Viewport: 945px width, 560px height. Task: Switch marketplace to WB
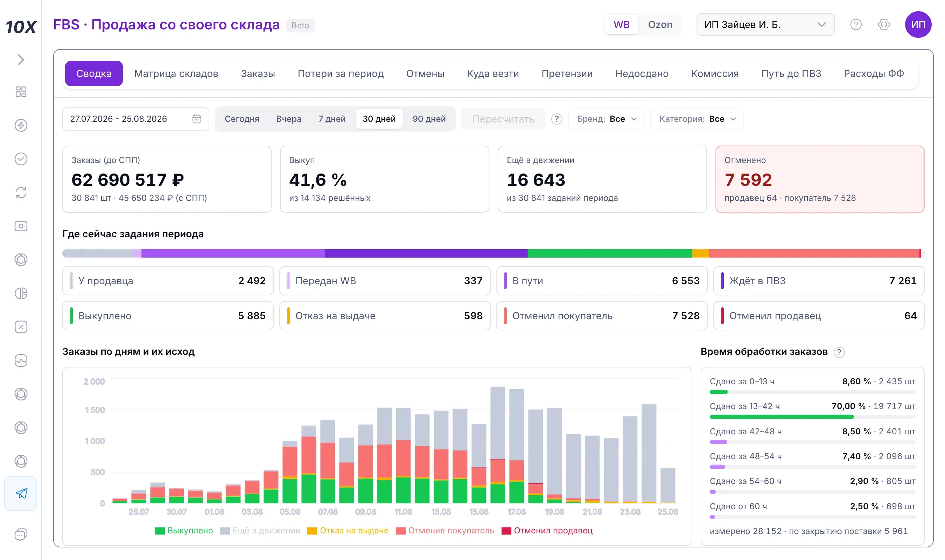[621, 24]
